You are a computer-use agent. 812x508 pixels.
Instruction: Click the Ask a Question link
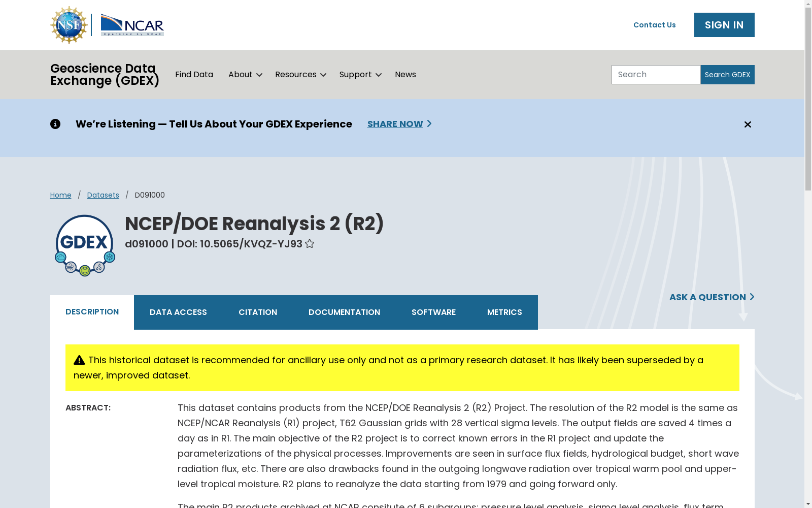point(712,297)
